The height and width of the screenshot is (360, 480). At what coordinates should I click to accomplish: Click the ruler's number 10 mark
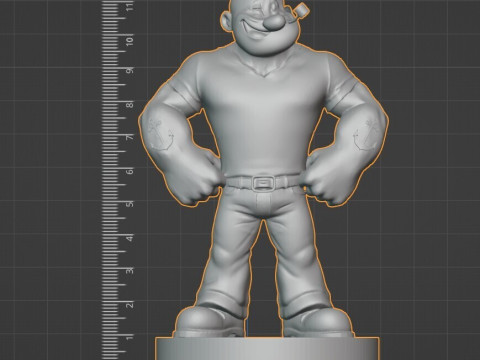pos(130,40)
